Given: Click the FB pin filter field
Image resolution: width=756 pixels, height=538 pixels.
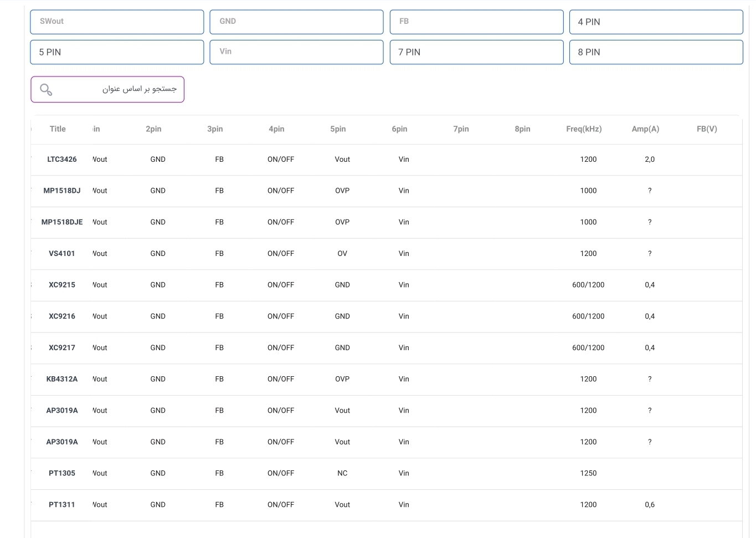Looking at the screenshot, I should [x=476, y=22].
